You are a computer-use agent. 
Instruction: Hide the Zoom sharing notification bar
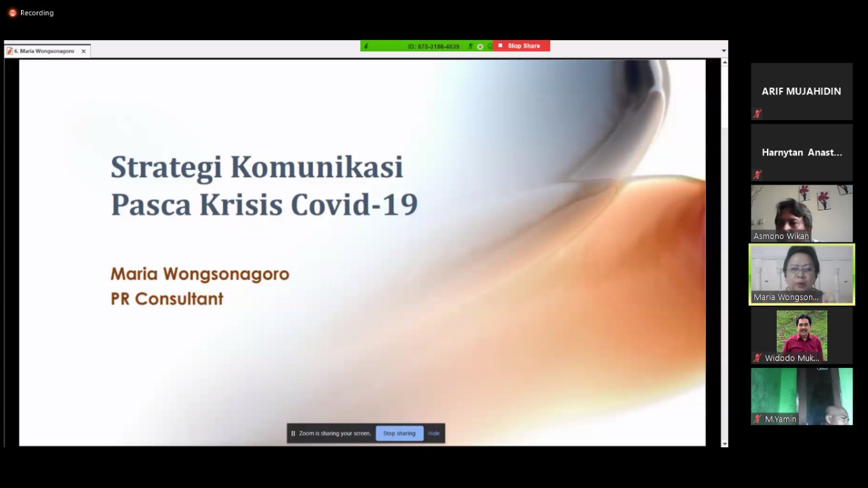(x=433, y=434)
